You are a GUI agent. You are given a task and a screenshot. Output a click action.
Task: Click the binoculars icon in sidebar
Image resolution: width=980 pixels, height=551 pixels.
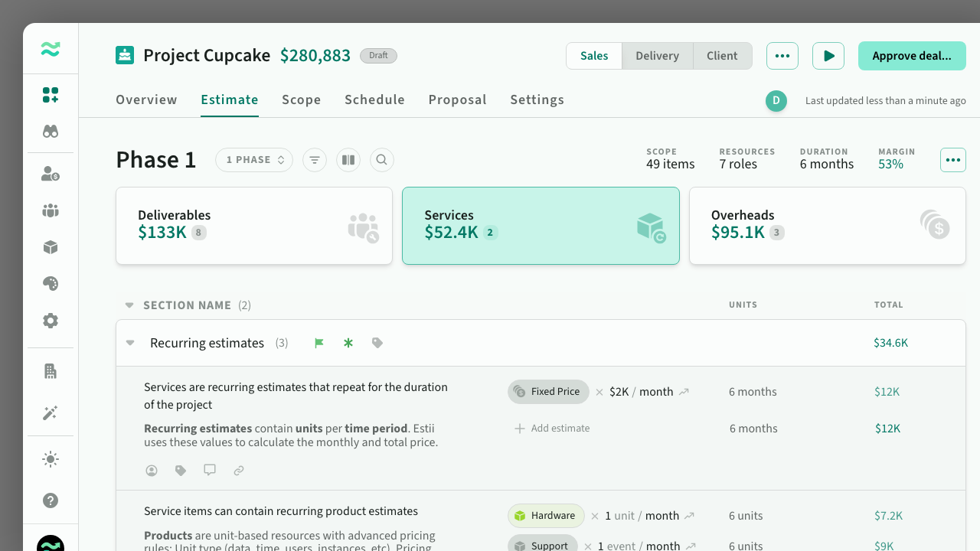51,132
